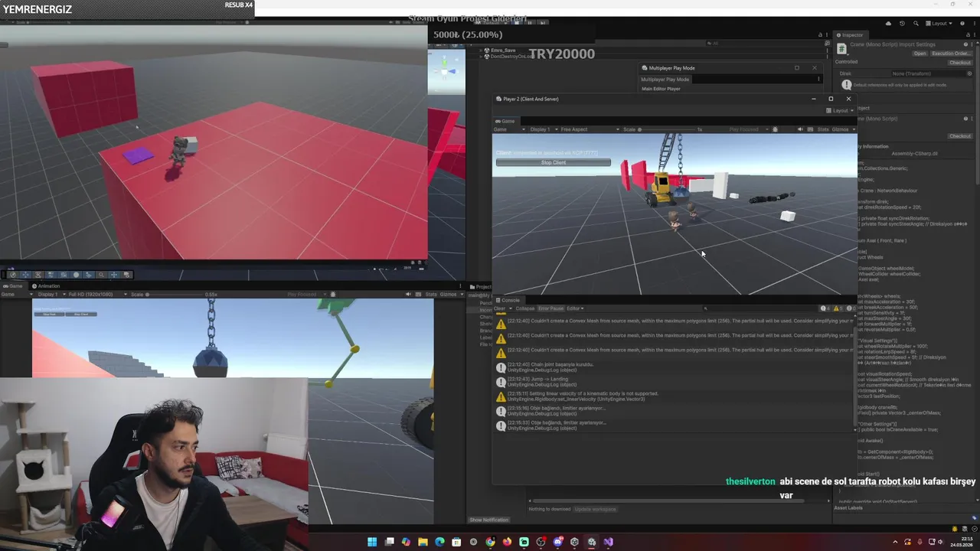
Task: Open main editor Layout dropdown
Action: [x=940, y=24]
